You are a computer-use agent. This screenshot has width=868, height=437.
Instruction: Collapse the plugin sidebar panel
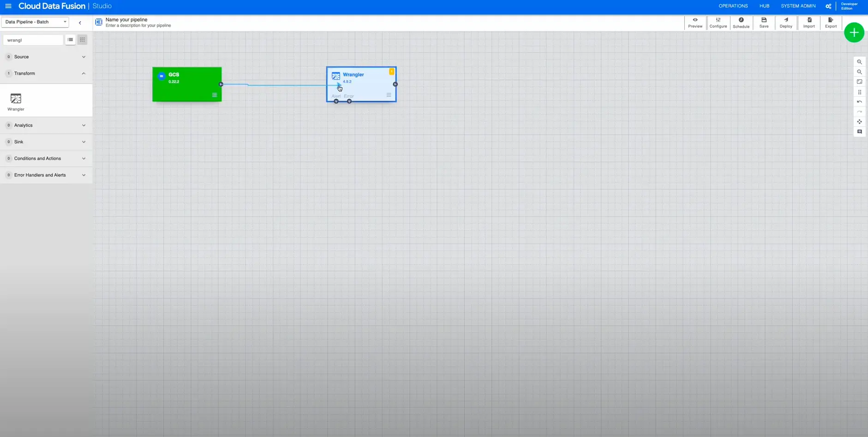pyautogui.click(x=80, y=23)
